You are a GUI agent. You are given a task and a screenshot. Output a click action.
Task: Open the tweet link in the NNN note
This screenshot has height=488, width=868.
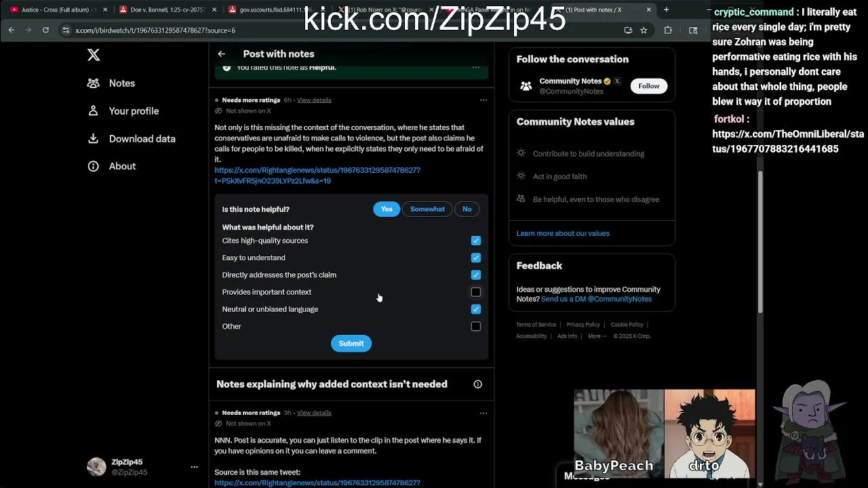(317, 483)
